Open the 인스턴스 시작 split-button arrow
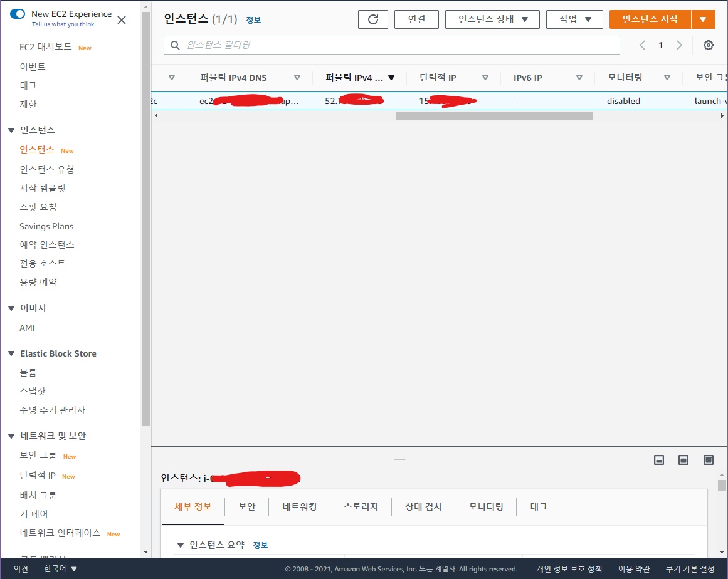Image resolution: width=728 pixels, height=579 pixels. click(702, 19)
